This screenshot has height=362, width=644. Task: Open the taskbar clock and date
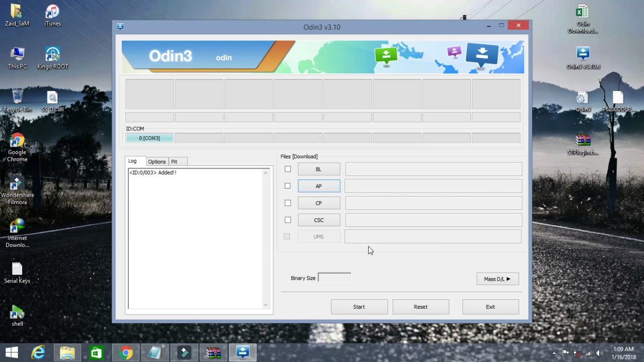pos(624,353)
